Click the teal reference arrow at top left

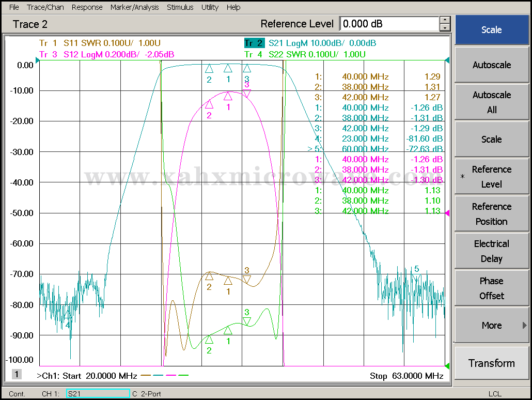pos(37,60)
